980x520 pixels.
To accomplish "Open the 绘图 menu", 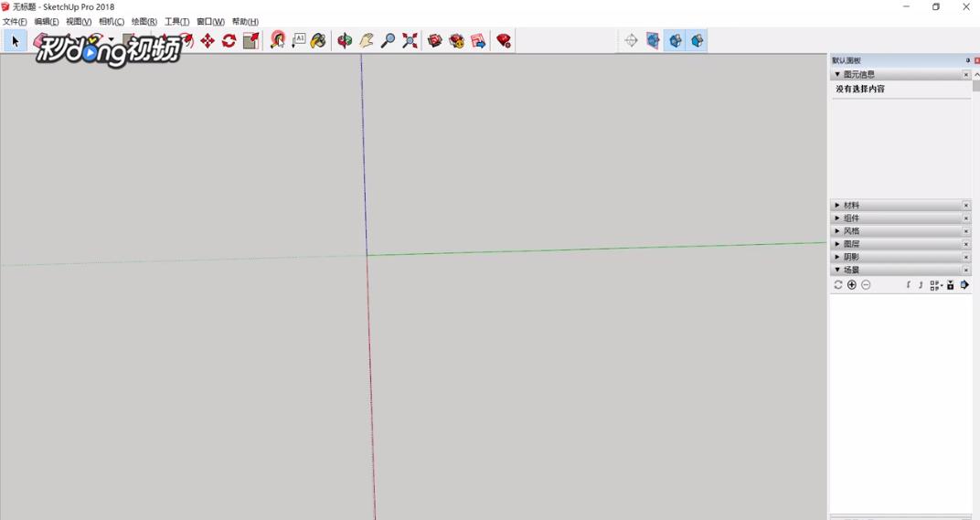I will [144, 22].
